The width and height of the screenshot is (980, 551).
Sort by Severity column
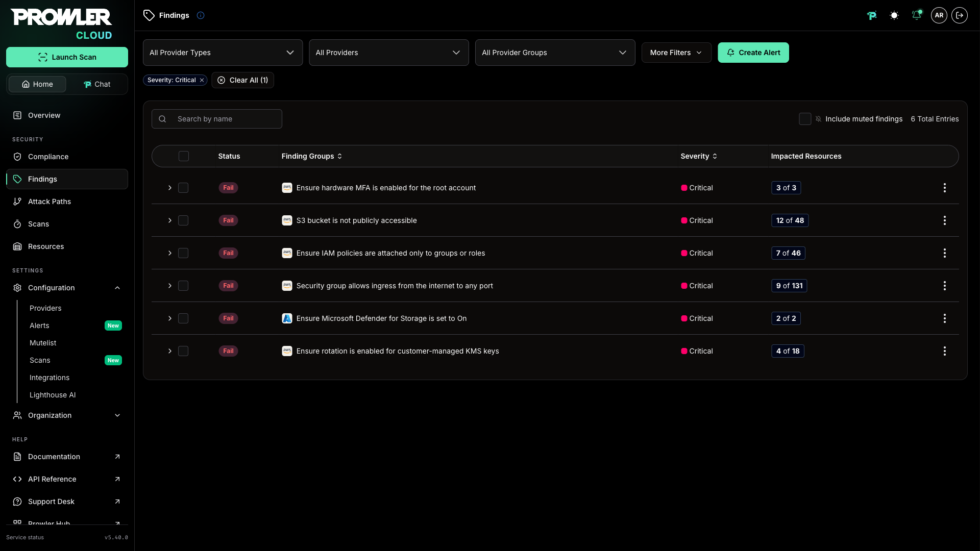tap(699, 156)
